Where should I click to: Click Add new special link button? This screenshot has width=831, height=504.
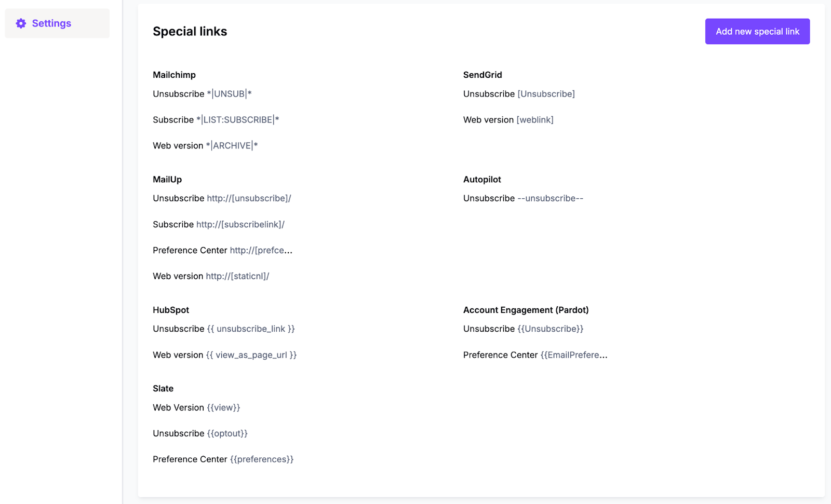757,32
